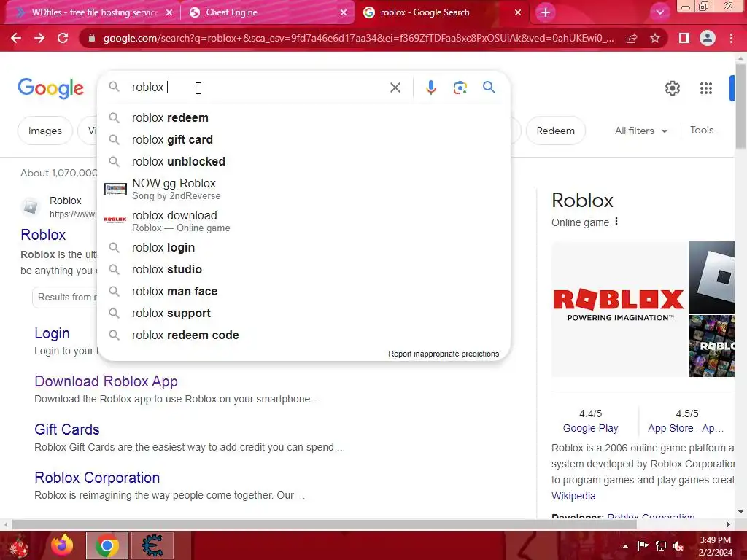747x560 pixels.
Task: Close the WDfiles tab
Action: [x=169, y=12]
